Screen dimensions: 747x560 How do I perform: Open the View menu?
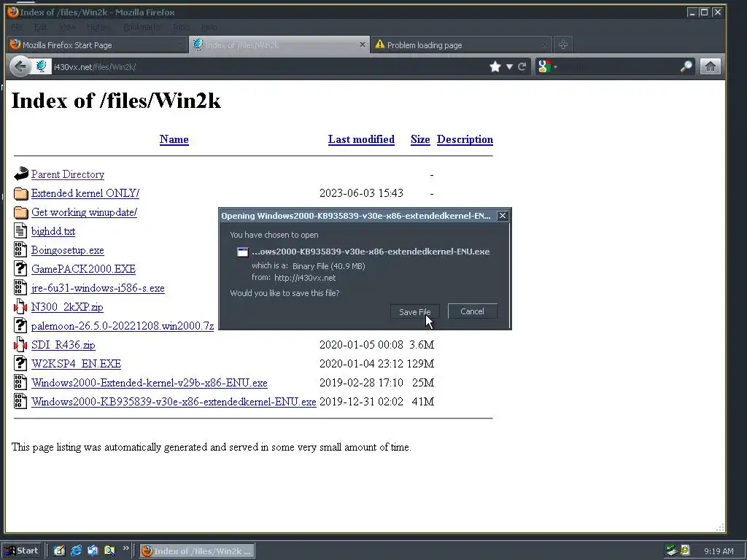point(67,27)
